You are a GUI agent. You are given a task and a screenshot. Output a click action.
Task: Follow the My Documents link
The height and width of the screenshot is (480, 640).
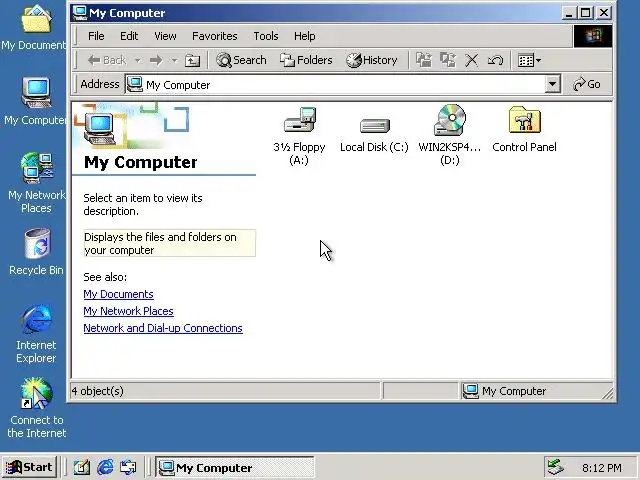point(118,294)
